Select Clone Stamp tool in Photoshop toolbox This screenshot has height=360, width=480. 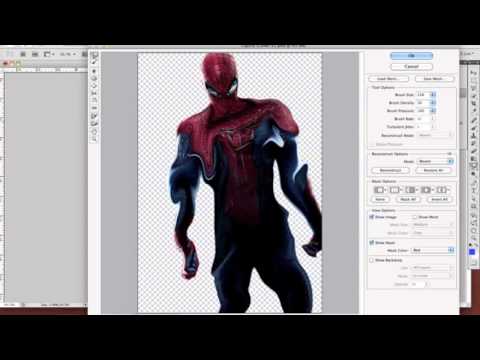474,135
